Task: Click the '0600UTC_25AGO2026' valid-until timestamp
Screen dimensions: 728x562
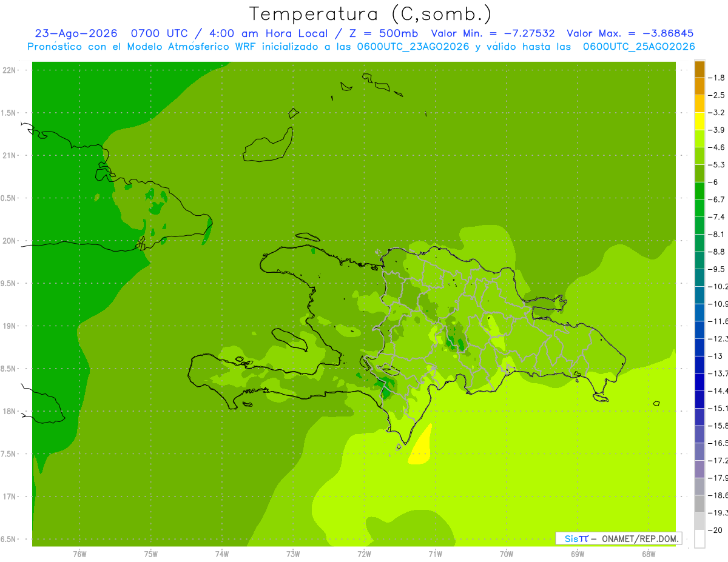Action: tap(639, 47)
